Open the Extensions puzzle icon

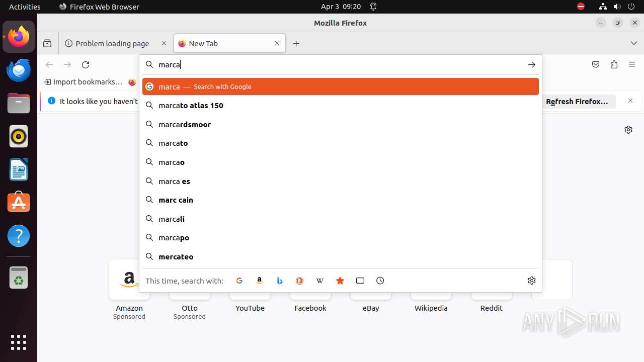[x=614, y=64]
